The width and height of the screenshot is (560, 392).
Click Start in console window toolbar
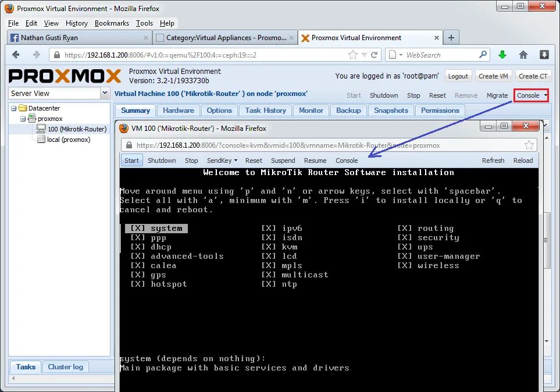(131, 161)
